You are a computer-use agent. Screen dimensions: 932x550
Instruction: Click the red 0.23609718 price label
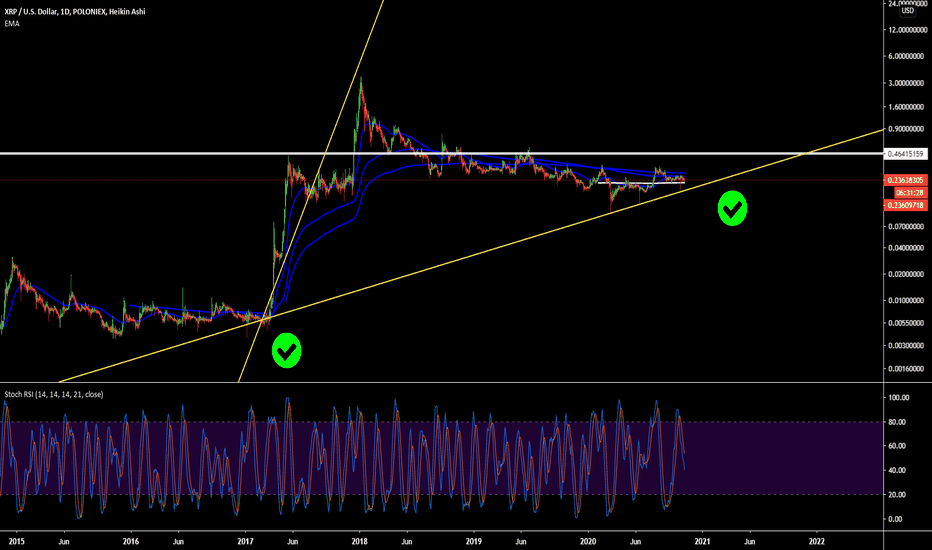point(905,205)
